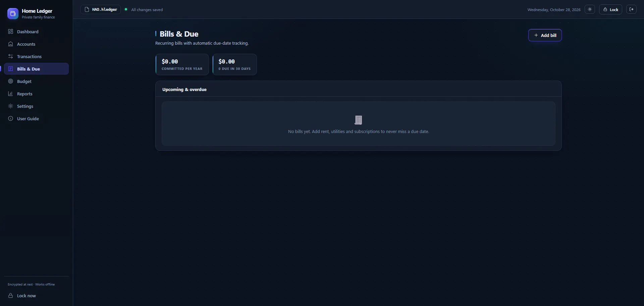This screenshot has width=644, height=306.
Task: Click the 0 due in 30 days card
Action: [235, 64]
